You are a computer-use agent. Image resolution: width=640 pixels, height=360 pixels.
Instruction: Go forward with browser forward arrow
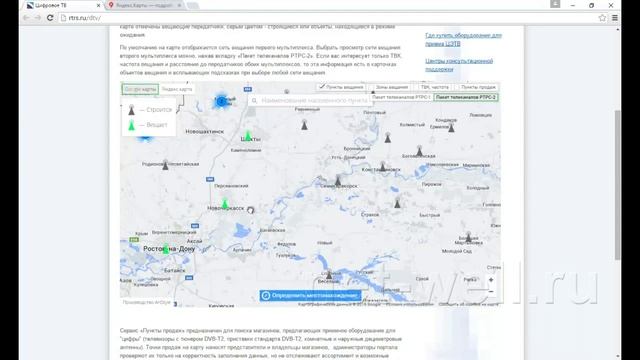point(38,18)
